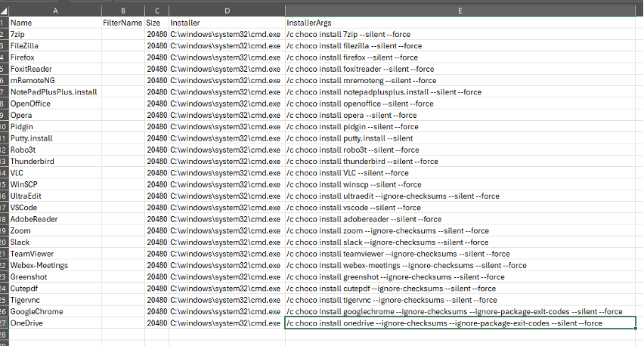The height and width of the screenshot is (346, 644).
Task: Select the 'Tigervnc' name cell
Action: click(55, 300)
